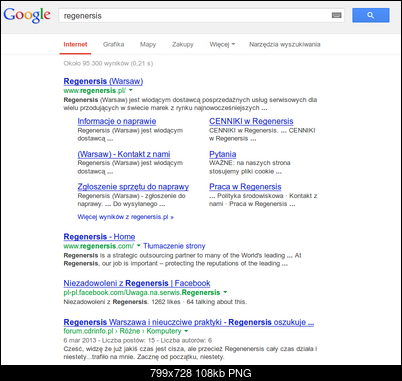
Task: Expand the Więcej dropdown menu
Action: coord(222,44)
